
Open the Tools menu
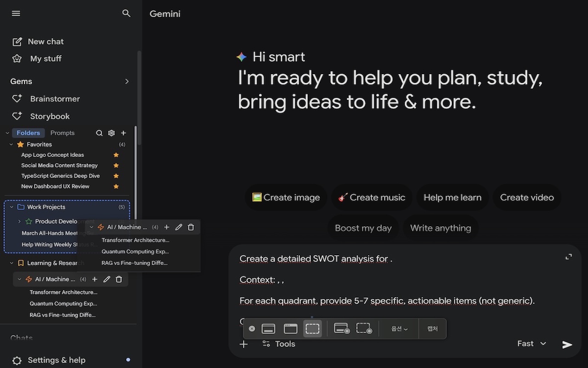click(x=278, y=344)
